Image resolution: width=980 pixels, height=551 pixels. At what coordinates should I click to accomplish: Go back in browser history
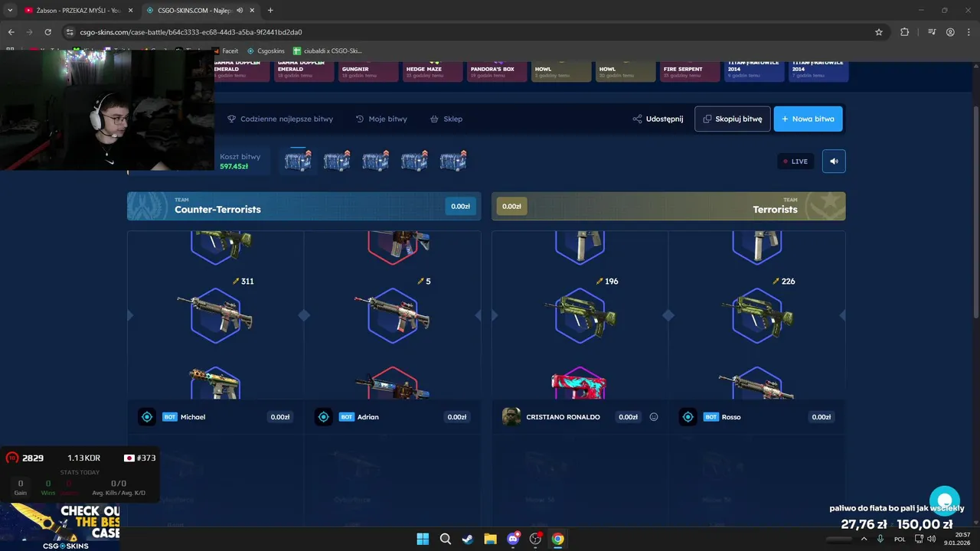(x=11, y=32)
